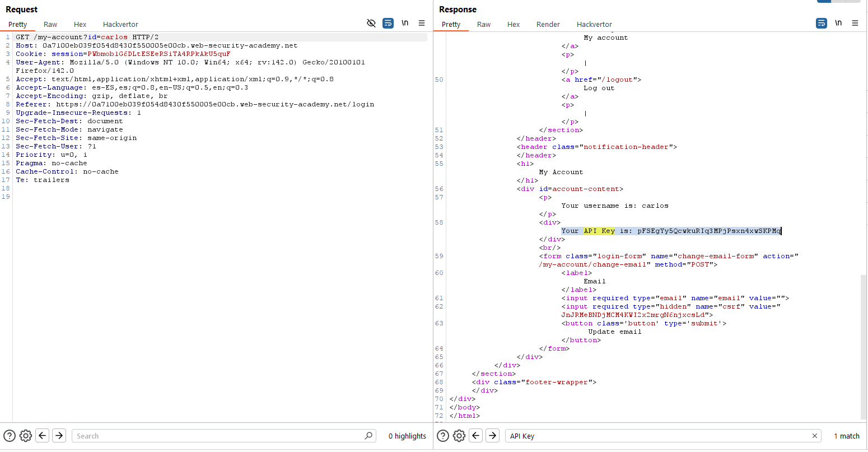Toggle hide-eye icon in Request panel
Image resolution: width=868 pixels, height=452 pixels.
pos(371,23)
